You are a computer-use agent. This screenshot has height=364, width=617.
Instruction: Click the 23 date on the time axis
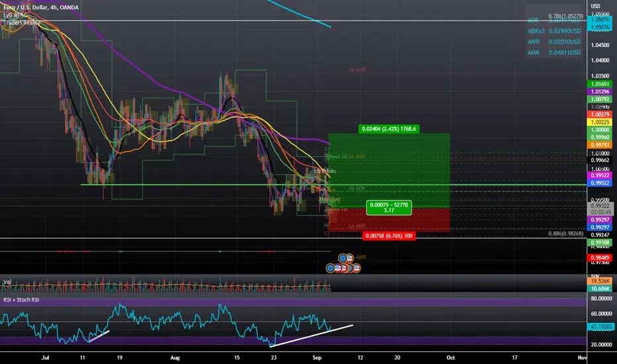point(273,357)
